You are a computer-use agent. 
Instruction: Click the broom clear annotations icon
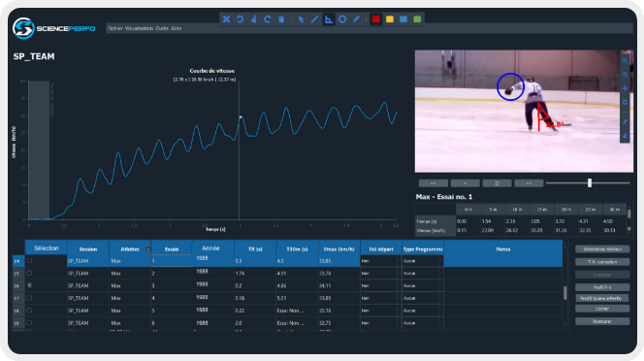(254, 19)
